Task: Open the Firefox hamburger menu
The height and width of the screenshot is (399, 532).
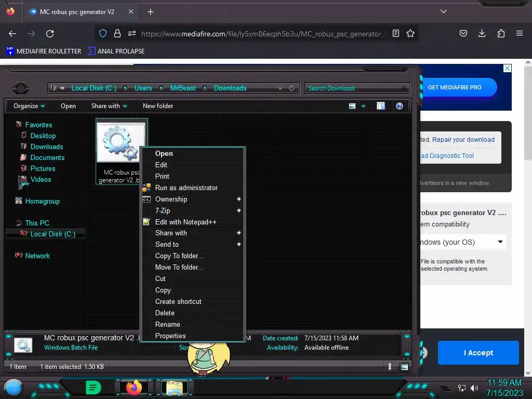Action: tap(520, 33)
